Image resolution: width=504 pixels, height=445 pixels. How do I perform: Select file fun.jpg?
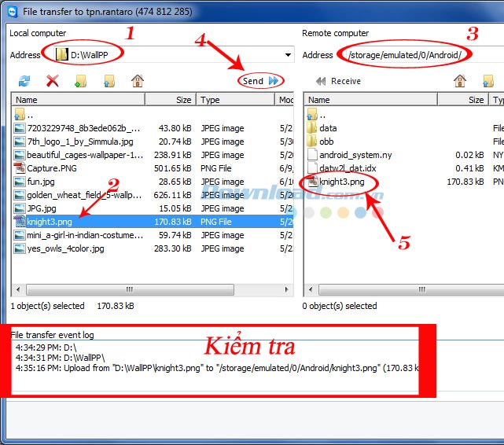point(41,182)
